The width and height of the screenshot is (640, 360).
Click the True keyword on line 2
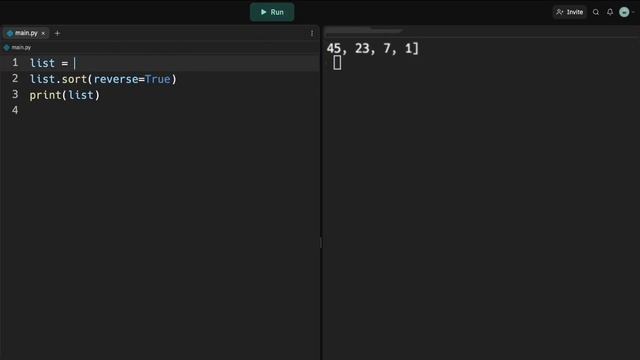tap(158, 79)
